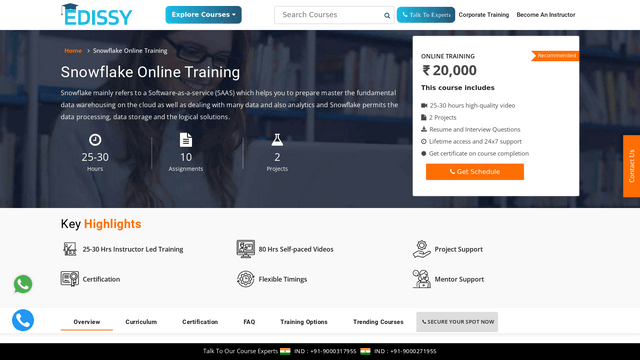This screenshot has width=640, height=360.
Task: Open the Explore Courses dropdown
Action: pos(203,15)
